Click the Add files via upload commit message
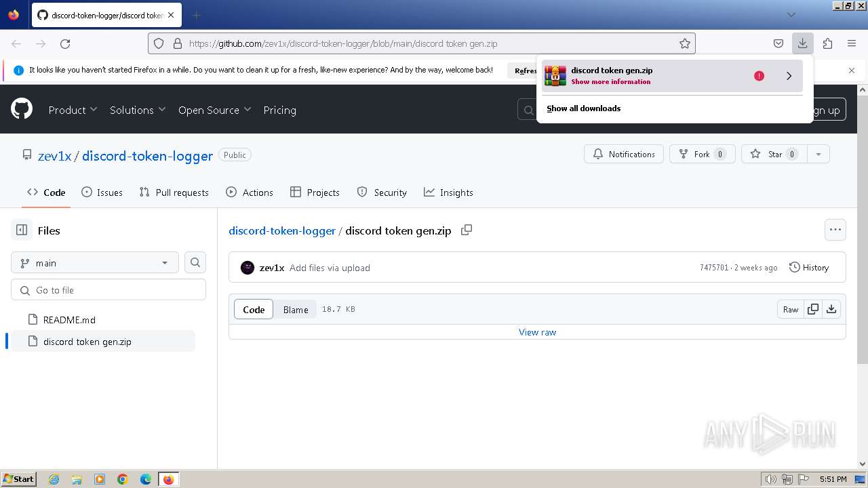This screenshot has height=488, width=868. click(x=330, y=268)
